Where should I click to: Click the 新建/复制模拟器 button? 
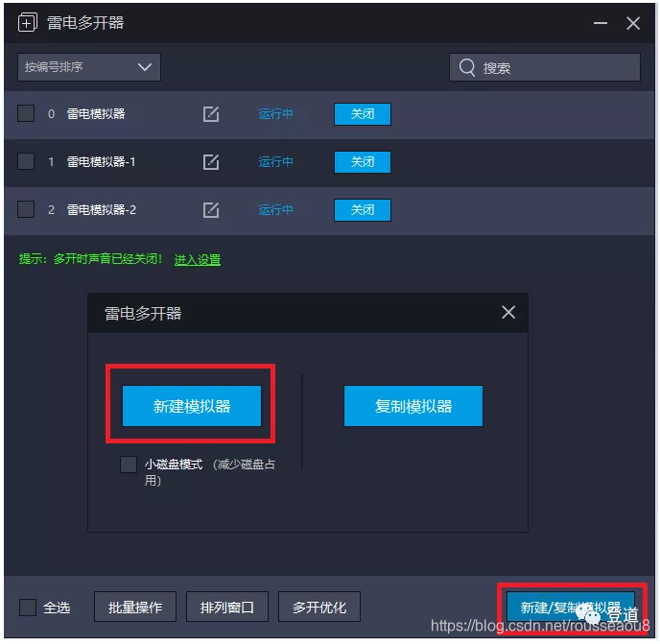tap(571, 608)
